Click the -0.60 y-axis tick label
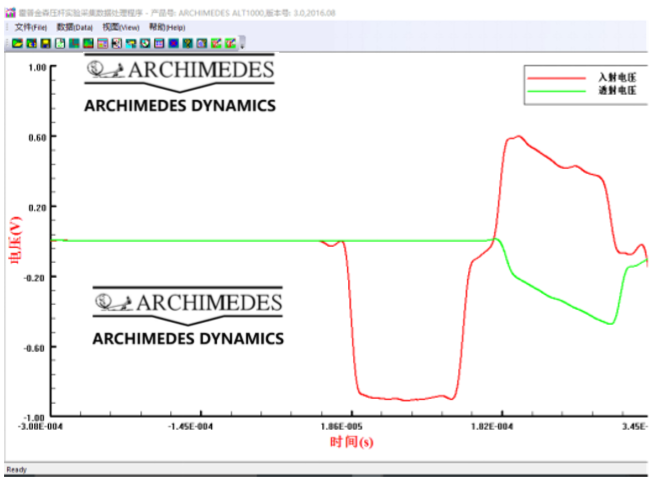654x478 pixels. (x=34, y=348)
